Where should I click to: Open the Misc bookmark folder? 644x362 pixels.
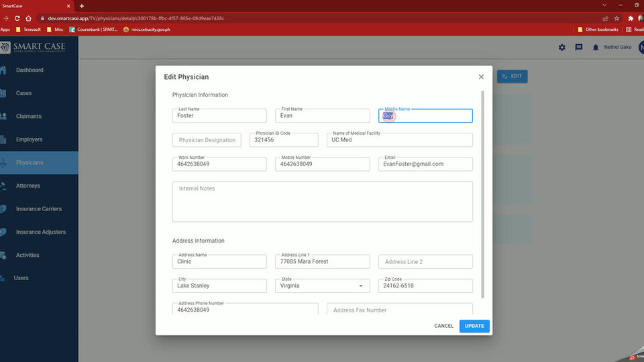click(x=55, y=29)
